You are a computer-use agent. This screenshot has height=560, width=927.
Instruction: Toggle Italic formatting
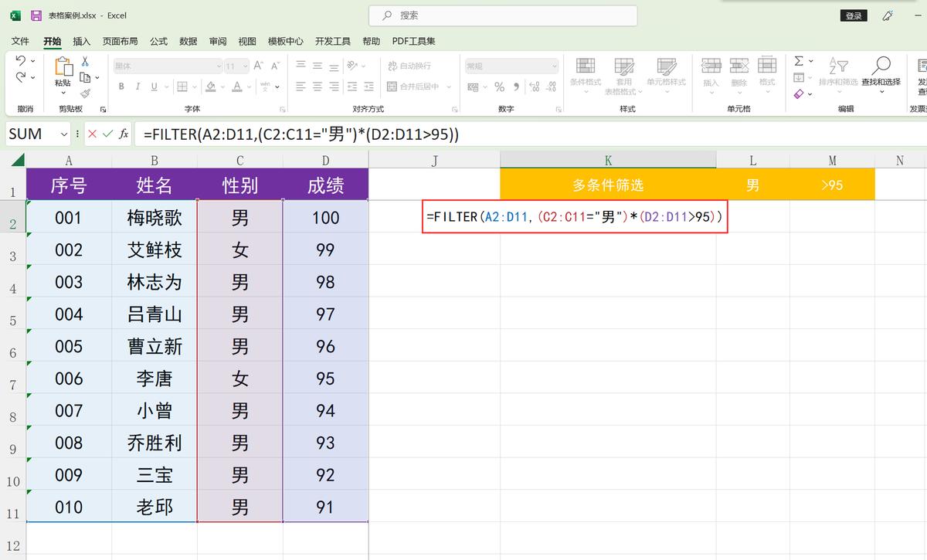click(138, 87)
